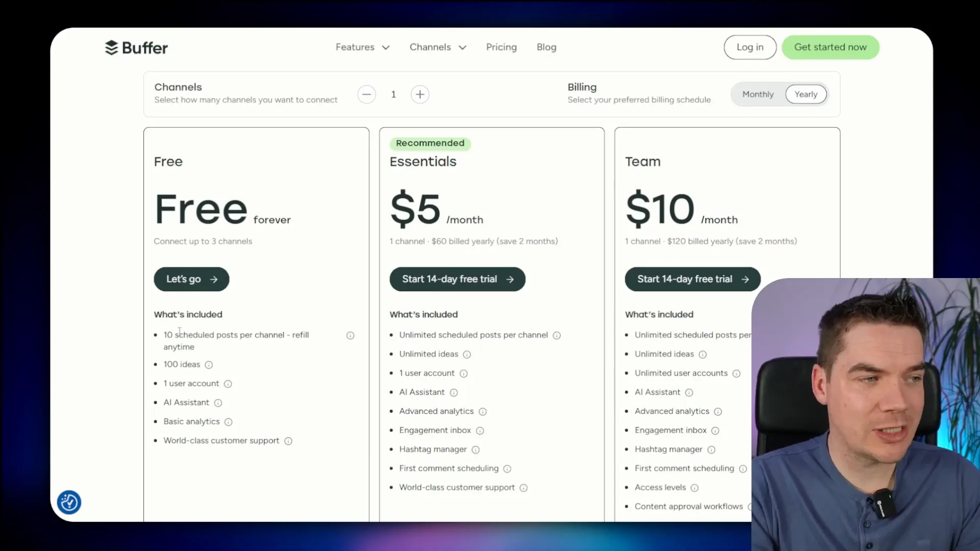Switch billing to Monthly
Viewport: 980px width, 551px height.
758,94
